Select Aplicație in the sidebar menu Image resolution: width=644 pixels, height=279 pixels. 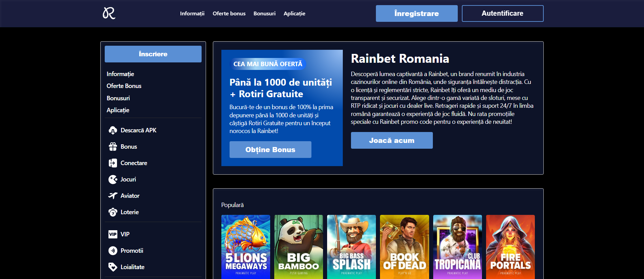[118, 110]
